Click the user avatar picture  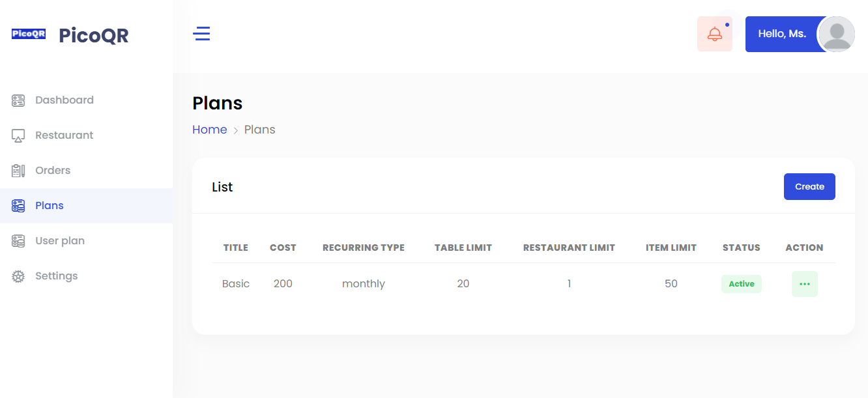pos(836,34)
